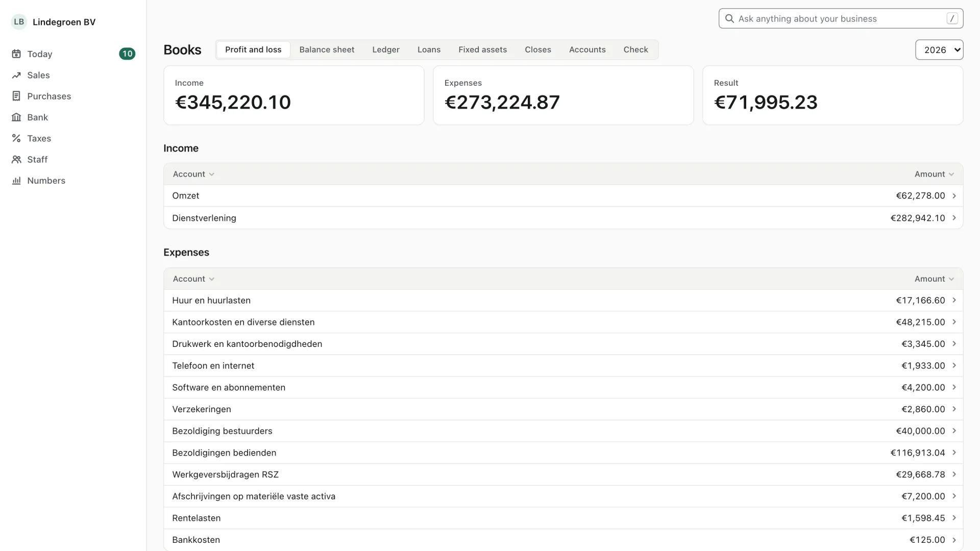980x551 pixels.
Task: Click the Numbers bar chart icon
Action: (x=16, y=181)
